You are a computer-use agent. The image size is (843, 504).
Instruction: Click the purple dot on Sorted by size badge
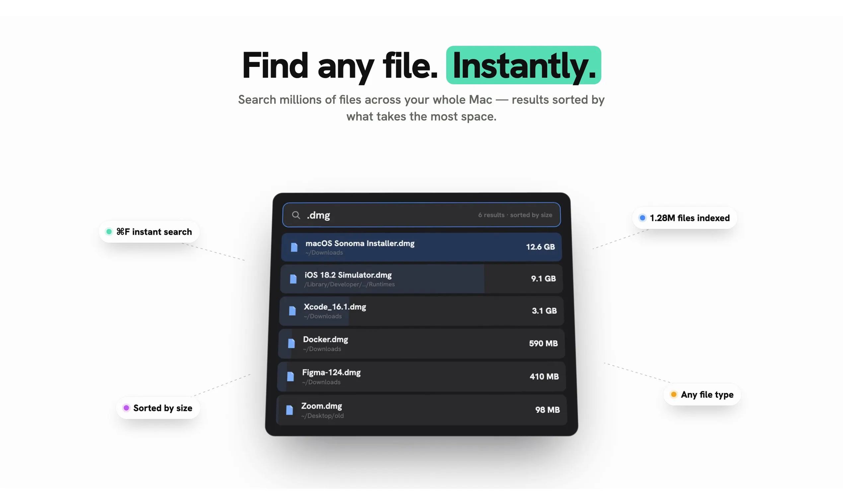(126, 408)
